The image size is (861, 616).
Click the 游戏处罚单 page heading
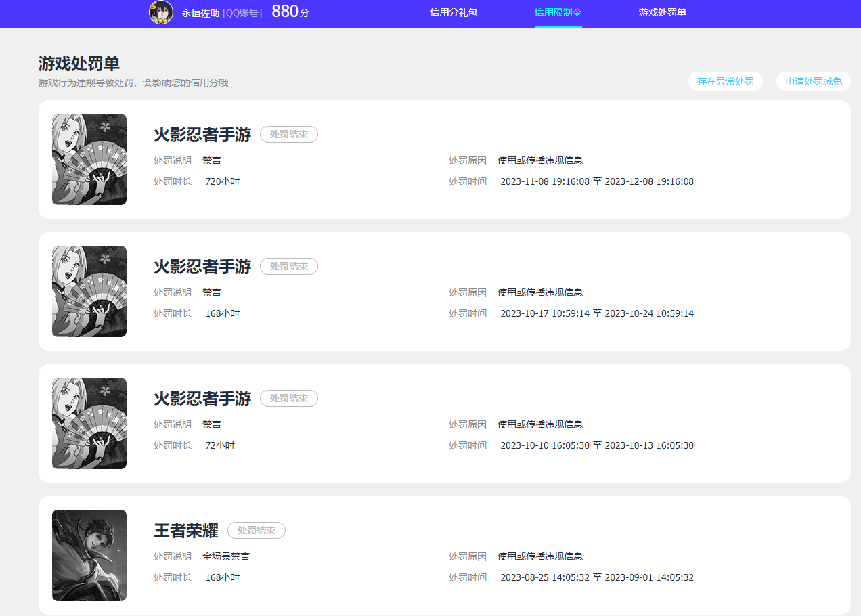(79, 64)
